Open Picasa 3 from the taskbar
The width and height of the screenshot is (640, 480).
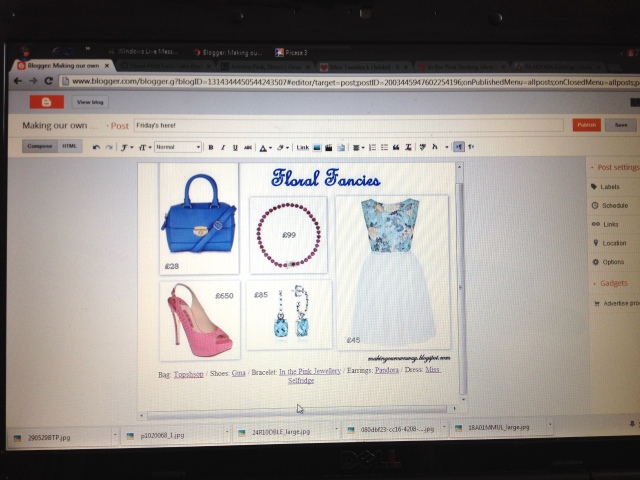click(291, 52)
